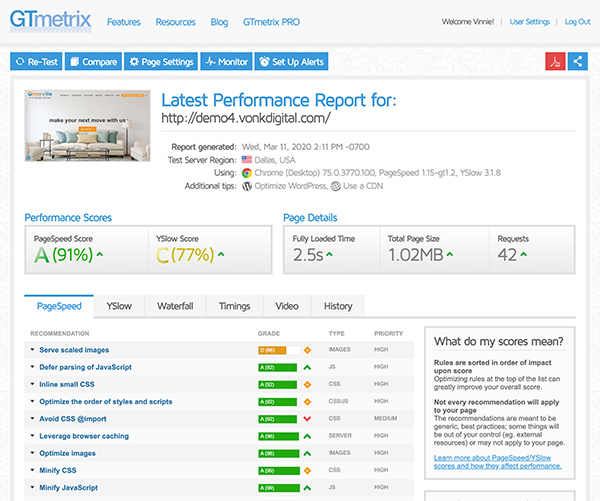Image resolution: width=600 pixels, height=501 pixels.
Task: Expand the Minify JavaScript arrow
Action: (x=33, y=487)
